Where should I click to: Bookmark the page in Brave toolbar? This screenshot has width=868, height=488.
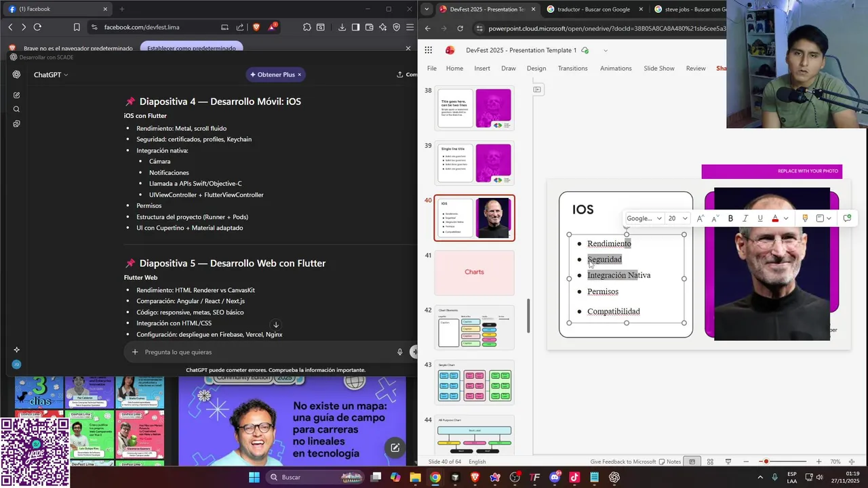coord(77,27)
